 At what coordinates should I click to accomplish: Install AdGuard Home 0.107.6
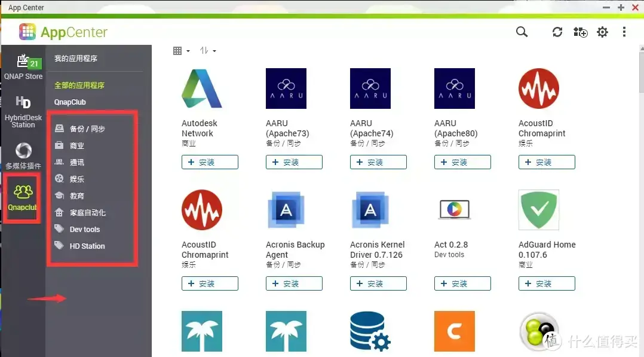point(547,283)
